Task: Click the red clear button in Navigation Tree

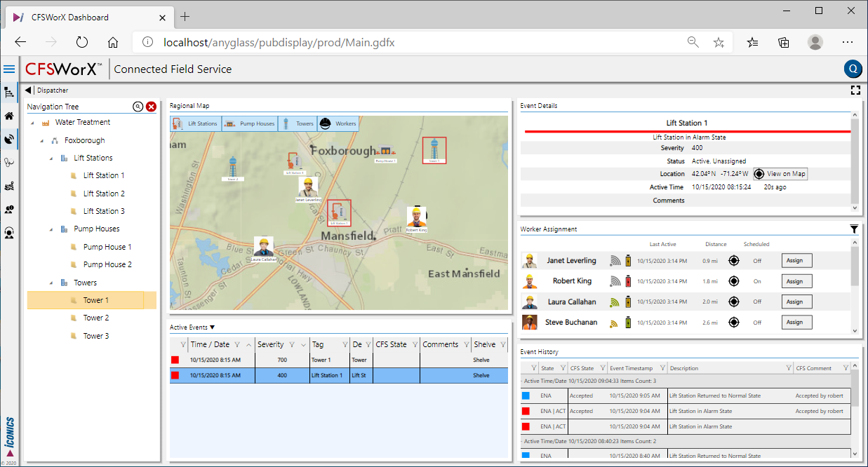Action: [x=151, y=107]
